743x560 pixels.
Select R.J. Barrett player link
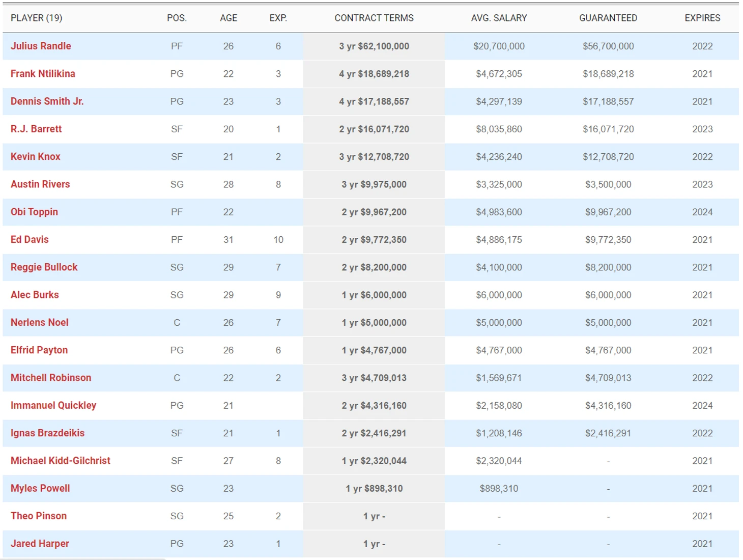tap(36, 129)
